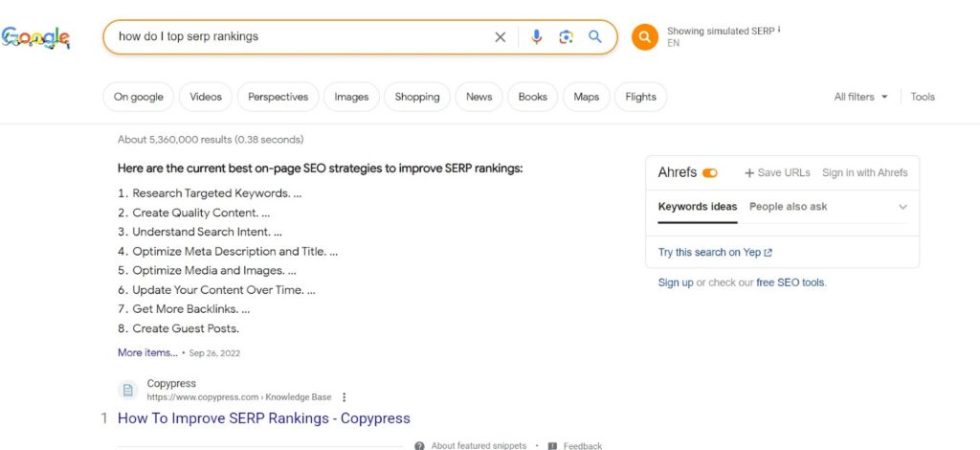Click 'Optimize Meta Description and Title' item

[x=229, y=251]
